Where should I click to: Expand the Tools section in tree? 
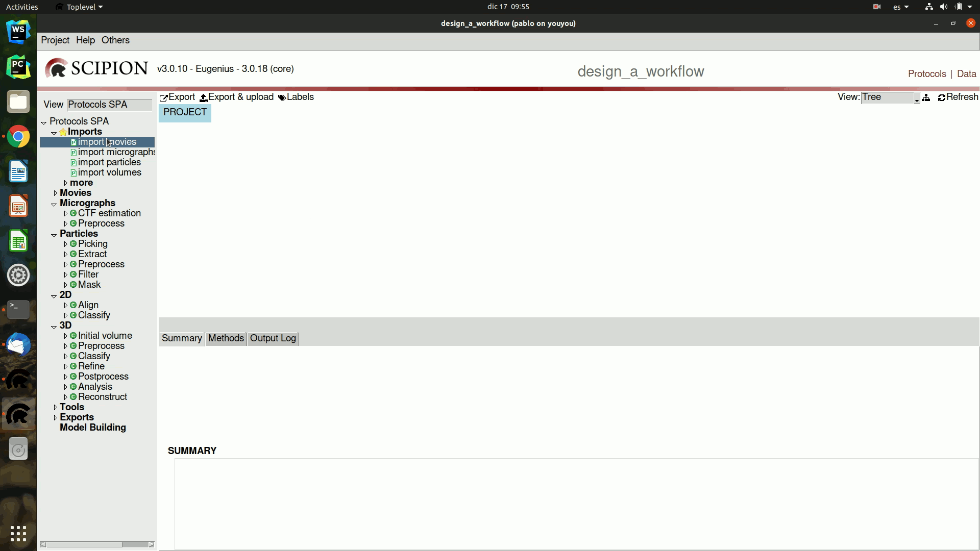coord(55,407)
